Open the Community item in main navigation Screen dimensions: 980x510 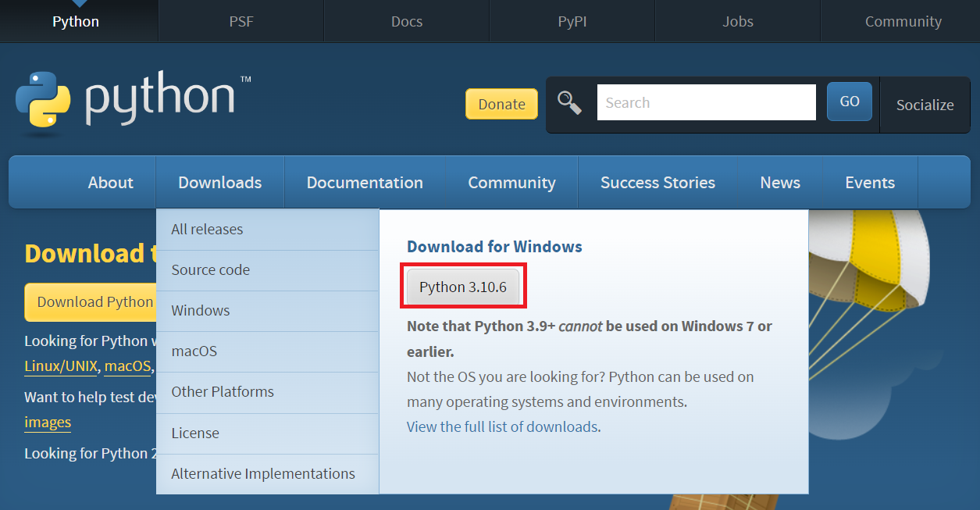[511, 182]
